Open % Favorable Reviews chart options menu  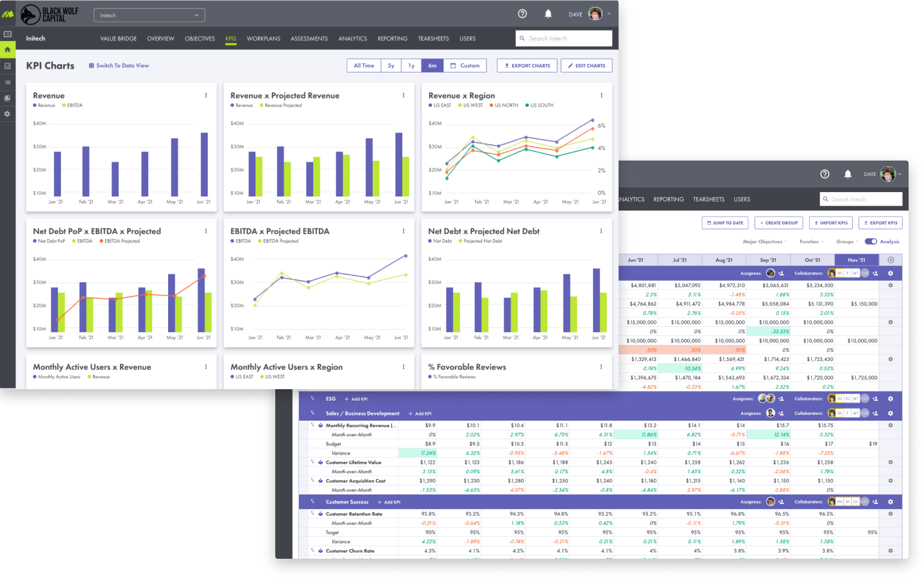click(601, 367)
